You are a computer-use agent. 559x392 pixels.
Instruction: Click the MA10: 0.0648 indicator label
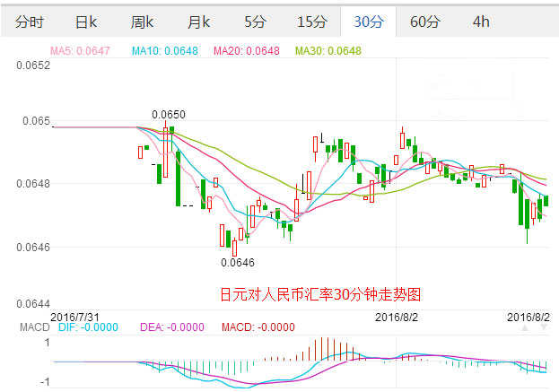pos(165,51)
